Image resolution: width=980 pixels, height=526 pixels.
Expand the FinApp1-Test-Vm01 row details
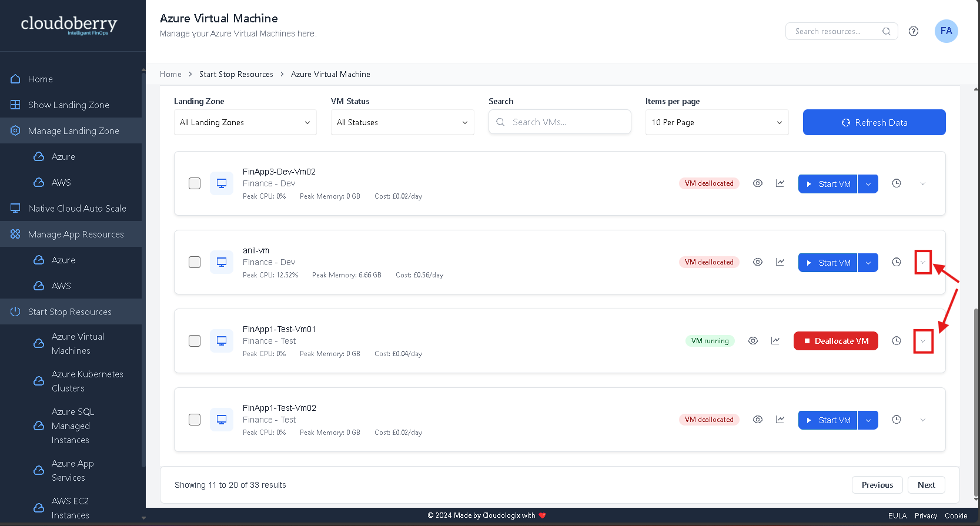pyautogui.click(x=923, y=341)
